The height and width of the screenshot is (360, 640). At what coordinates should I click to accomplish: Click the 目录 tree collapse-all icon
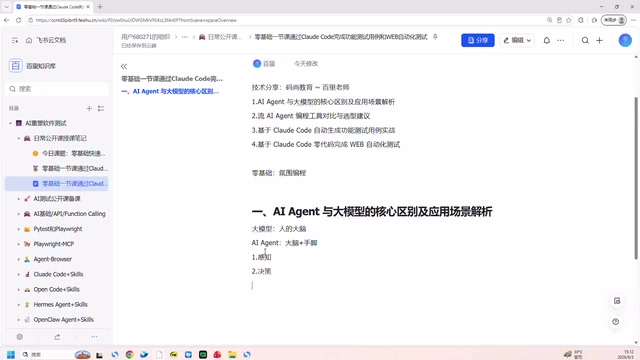pos(101,108)
